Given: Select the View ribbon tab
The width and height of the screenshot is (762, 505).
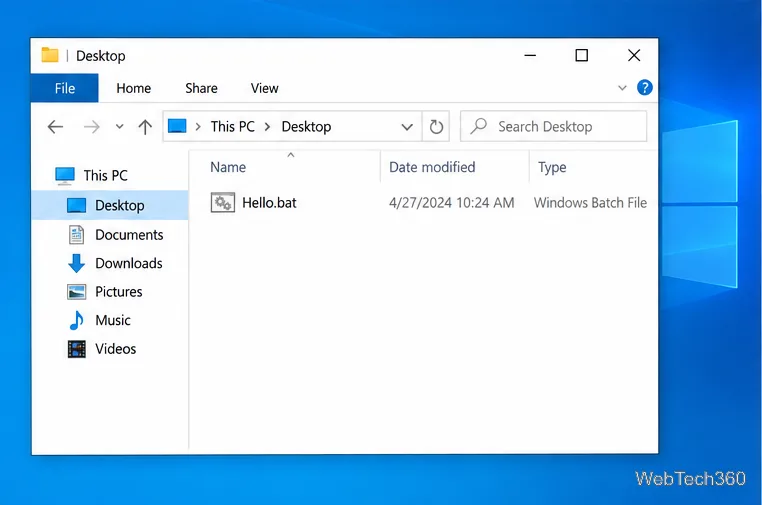Looking at the screenshot, I should pyautogui.click(x=264, y=88).
